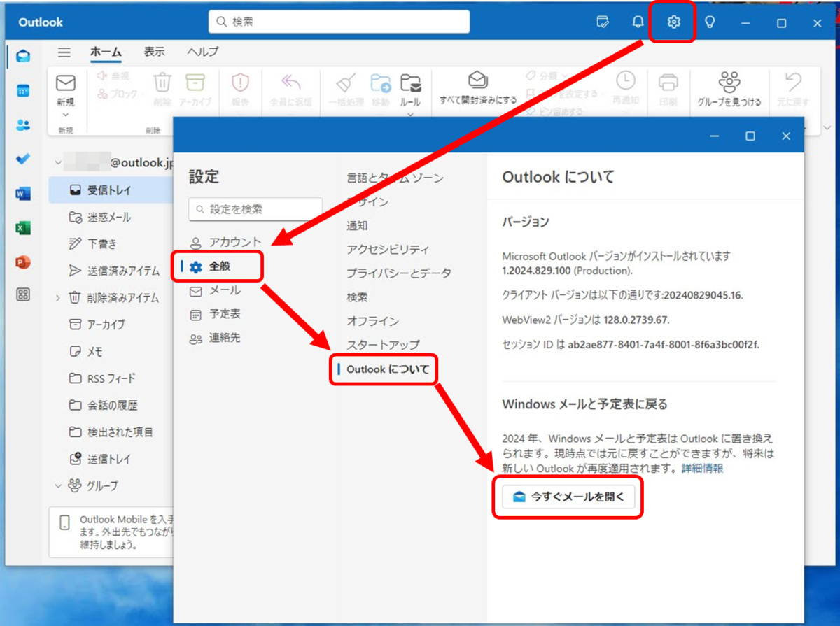This screenshot has height=626, width=840.
Task: Open Mail in the left app sidebar
Action: (23, 57)
